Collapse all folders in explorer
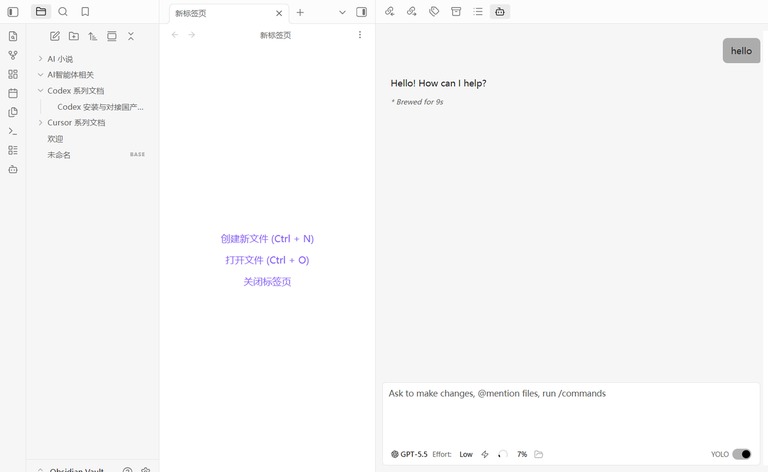 [131, 36]
